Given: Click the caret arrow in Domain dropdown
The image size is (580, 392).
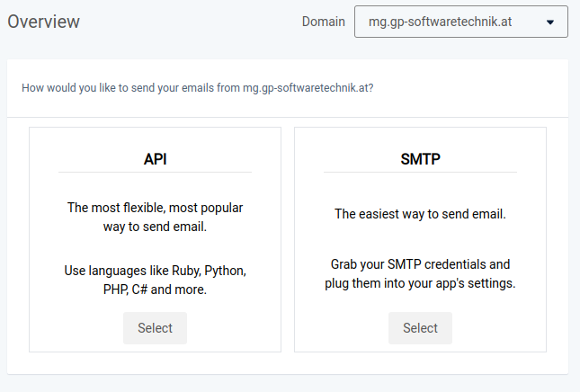Looking at the screenshot, I should point(549,22).
